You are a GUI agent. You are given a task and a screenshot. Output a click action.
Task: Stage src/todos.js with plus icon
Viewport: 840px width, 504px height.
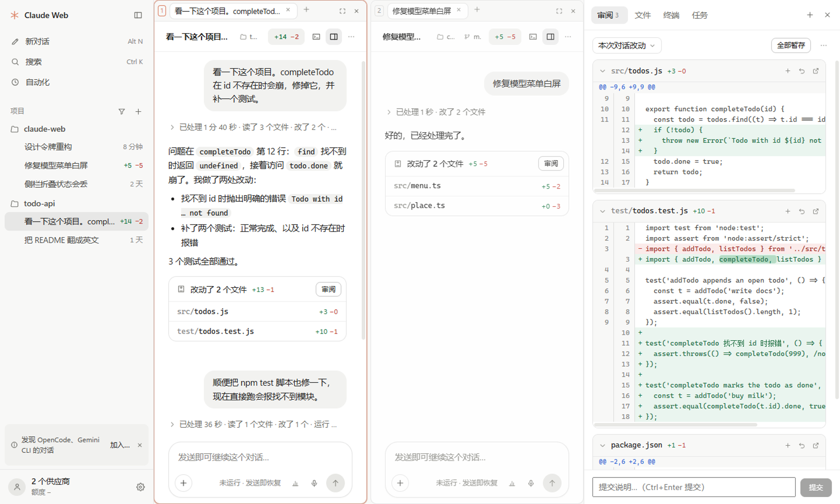point(788,71)
